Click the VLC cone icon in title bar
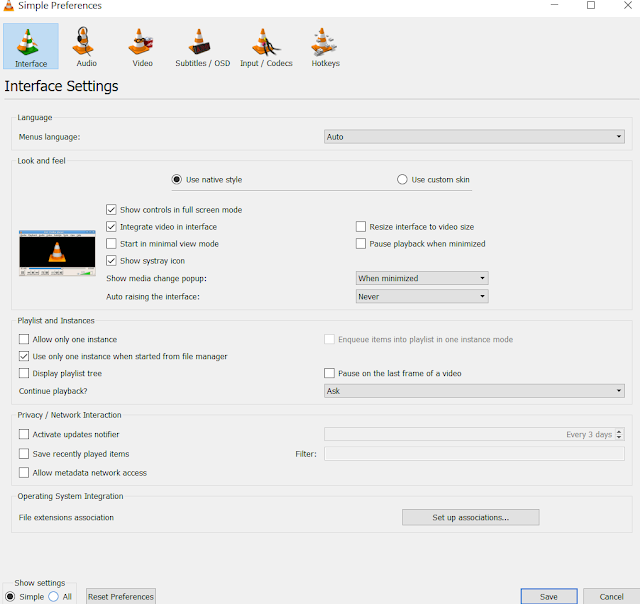 pos(8,6)
